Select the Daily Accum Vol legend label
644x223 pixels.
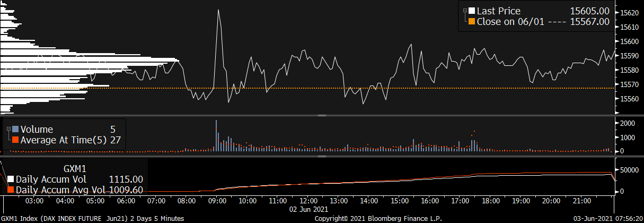(x=51, y=179)
